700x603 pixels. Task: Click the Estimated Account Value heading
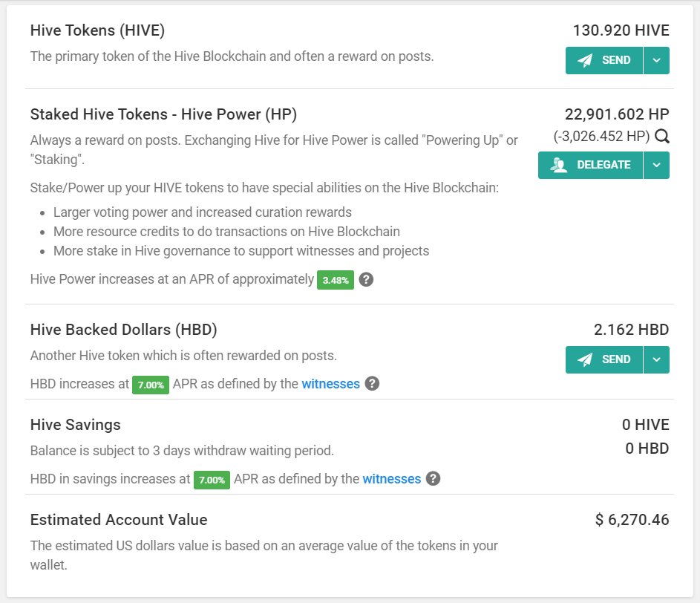click(x=119, y=520)
